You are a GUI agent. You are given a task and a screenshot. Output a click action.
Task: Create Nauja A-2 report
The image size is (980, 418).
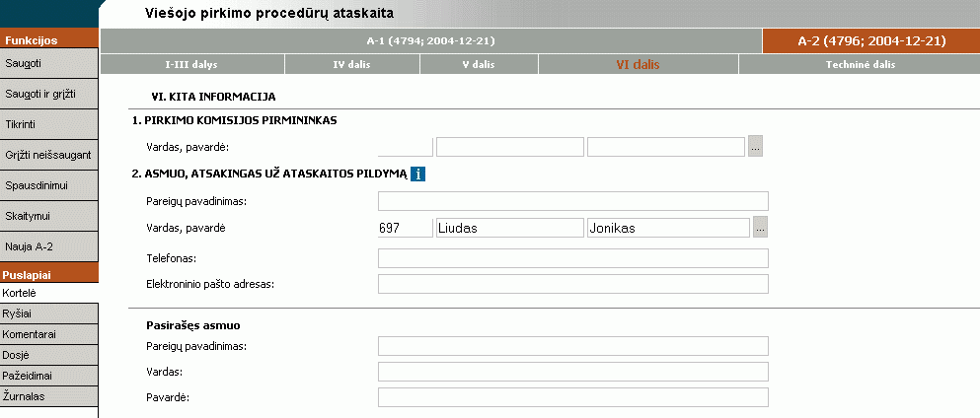[x=48, y=246]
